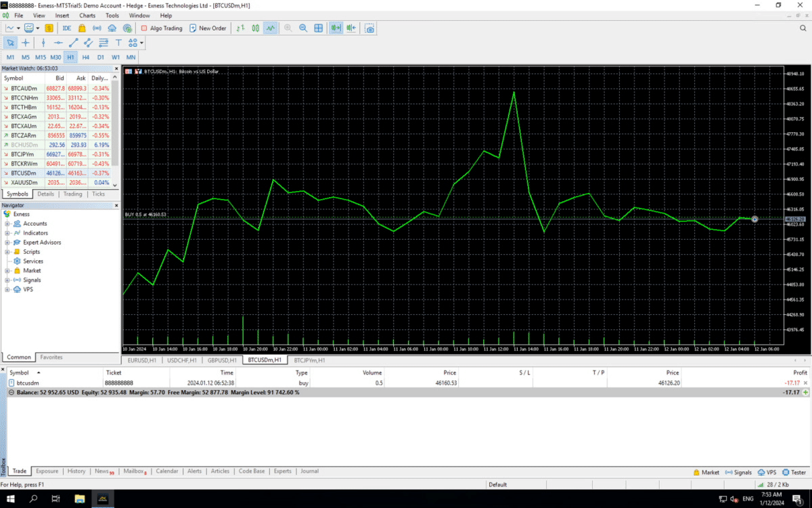Toggle Algo Trading on or off
This screenshot has height=508, width=812.
pyautogui.click(x=162, y=28)
